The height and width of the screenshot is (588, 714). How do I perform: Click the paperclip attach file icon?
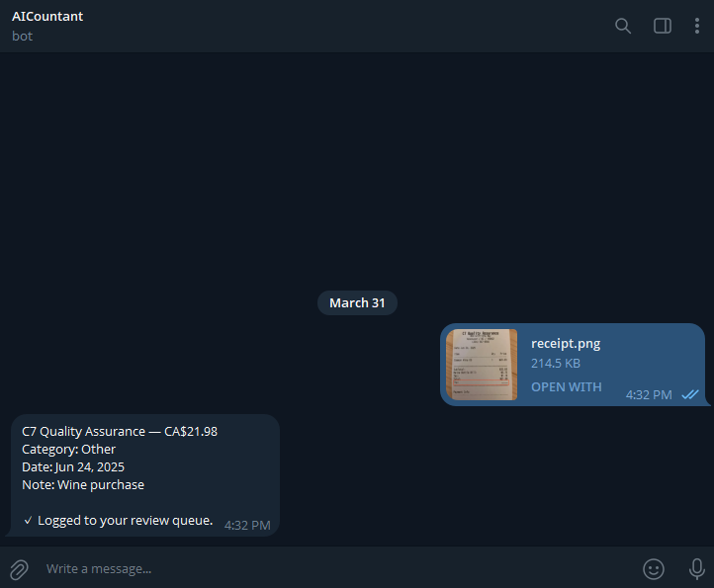pos(19,569)
